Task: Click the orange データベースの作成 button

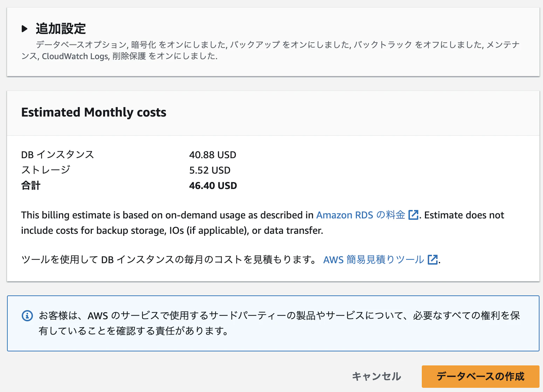Action: 480,376
